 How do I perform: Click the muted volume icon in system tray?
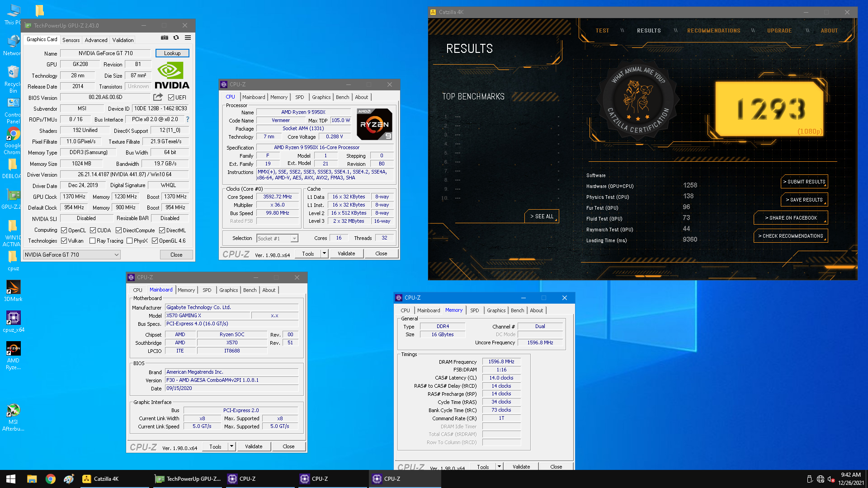(x=831, y=479)
